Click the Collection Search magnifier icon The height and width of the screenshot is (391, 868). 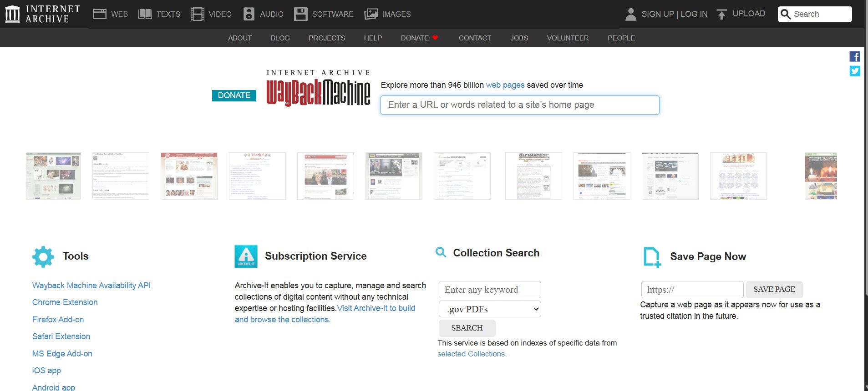tap(441, 252)
